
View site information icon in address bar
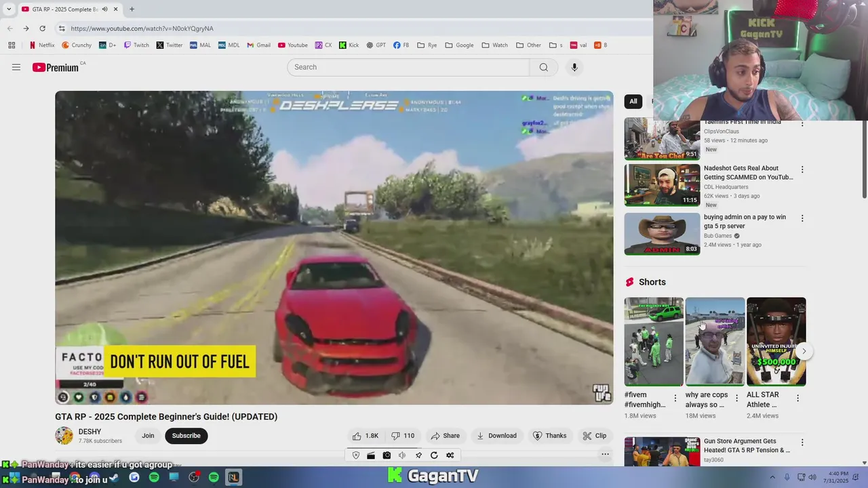(62, 28)
